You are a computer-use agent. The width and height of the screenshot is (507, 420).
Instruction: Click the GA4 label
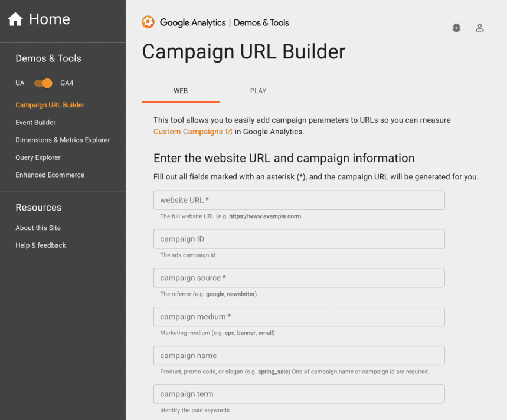point(67,83)
